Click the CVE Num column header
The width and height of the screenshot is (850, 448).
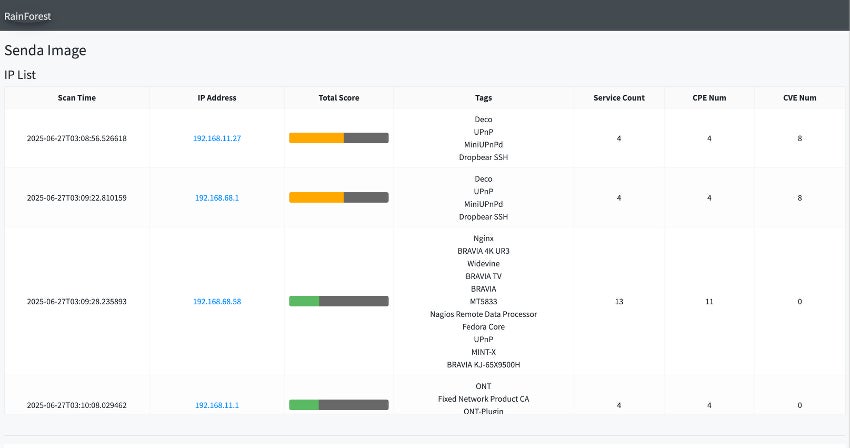tap(800, 98)
